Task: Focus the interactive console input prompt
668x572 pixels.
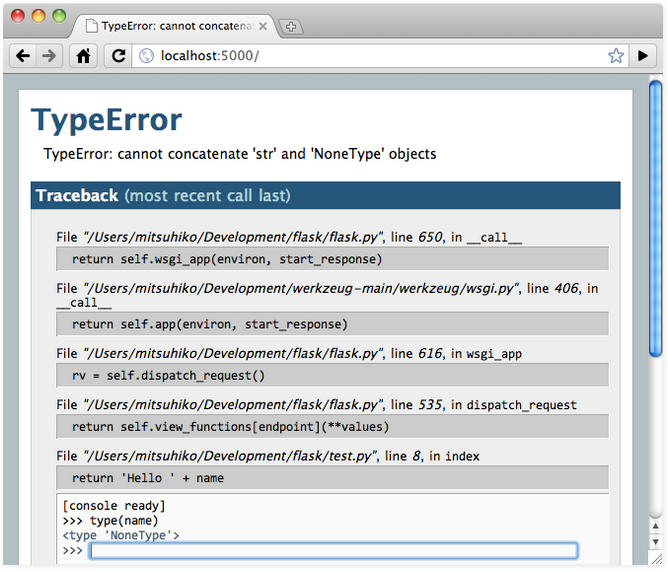Action: pos(333,551)
